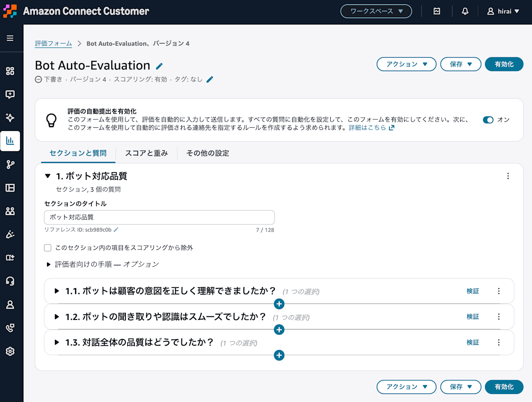Open question 1.3 three-dot menu
Screen dimensions: 532x402
[499, 343]
